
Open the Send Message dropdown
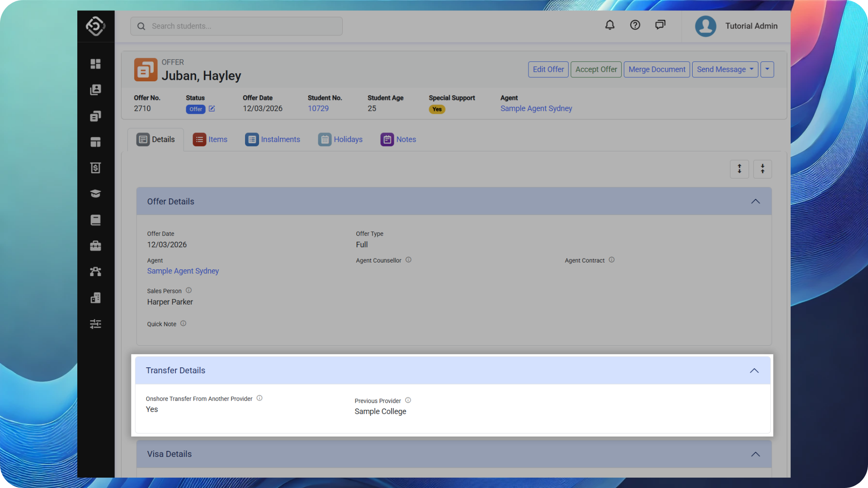click(x=725, y=70)
